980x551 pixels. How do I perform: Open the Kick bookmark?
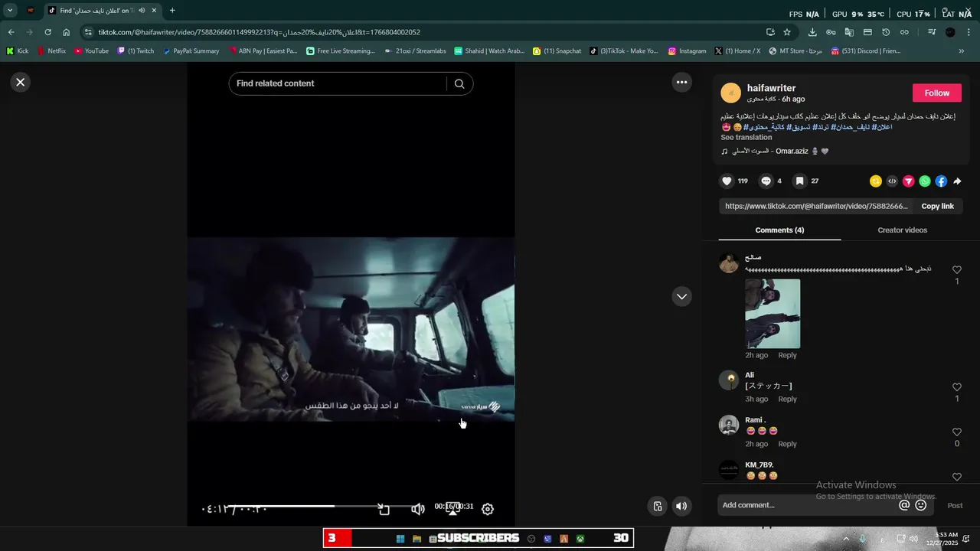click(x=18, y=51)
